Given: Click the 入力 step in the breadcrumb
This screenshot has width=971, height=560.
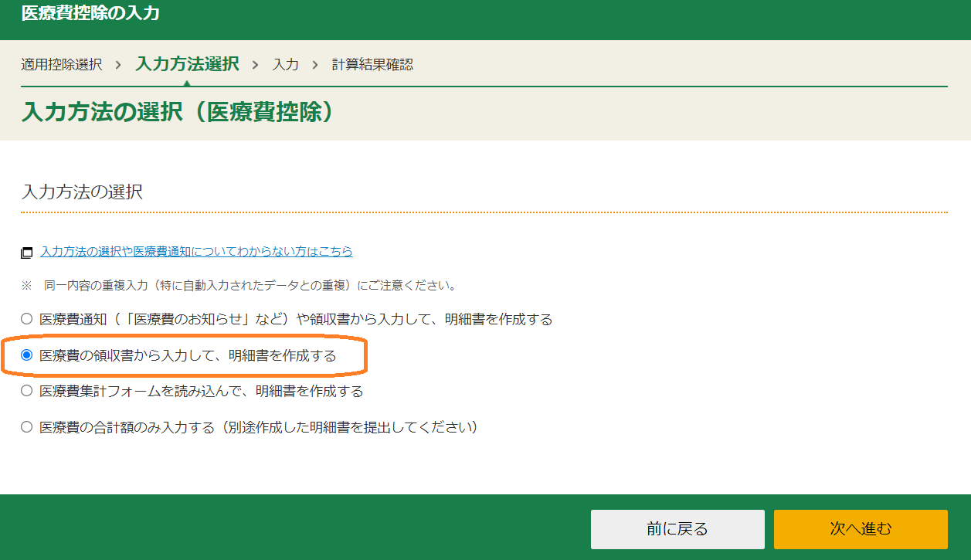Looking at the screenshot, I should pos(285,65).
